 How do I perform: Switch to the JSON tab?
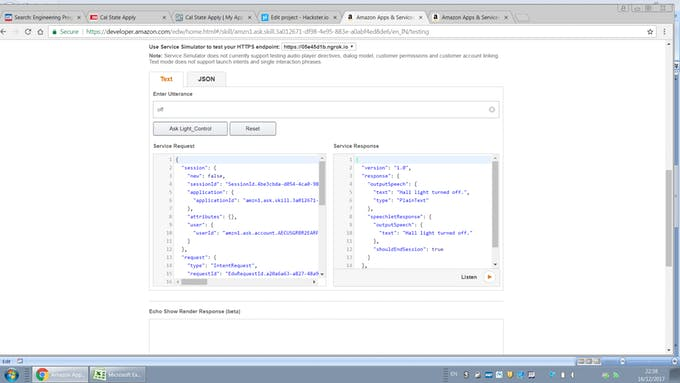point(206,79)
